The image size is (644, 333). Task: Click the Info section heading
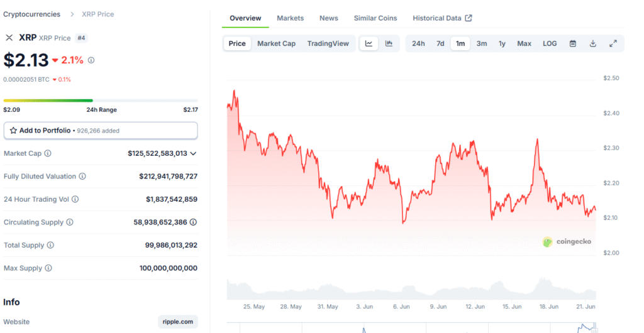click(11, 302)
